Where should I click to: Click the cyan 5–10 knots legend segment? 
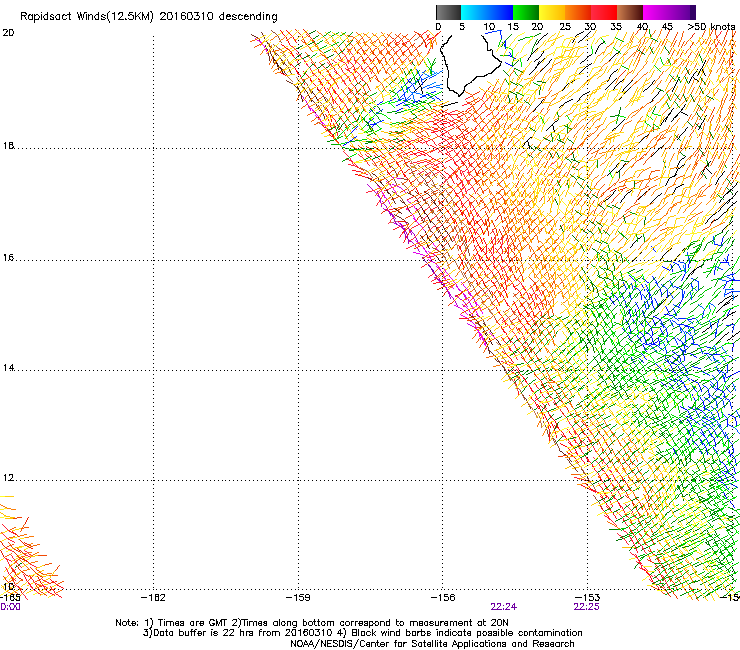point(474,12)
